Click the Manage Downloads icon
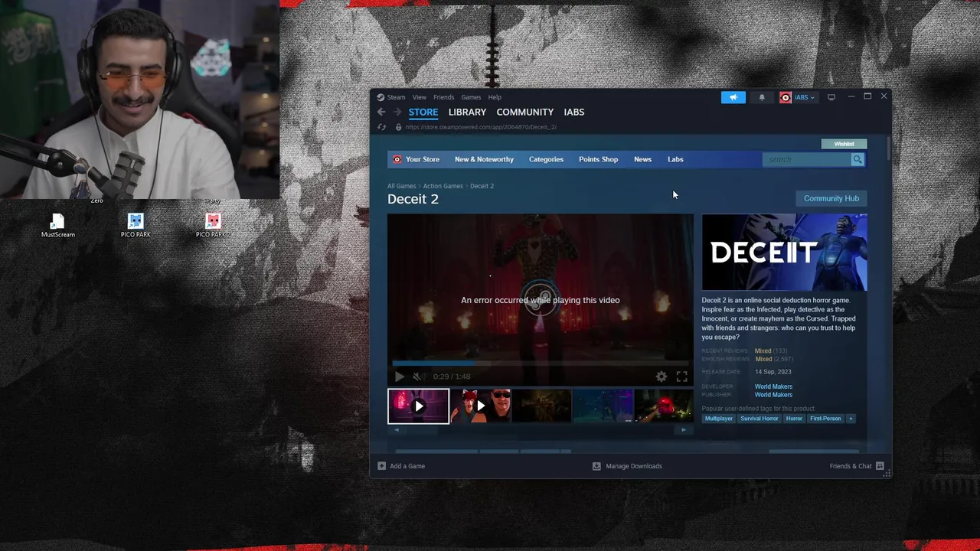Image resolution: width=980 pixels, height=551 pixels. tap(596, 466)
